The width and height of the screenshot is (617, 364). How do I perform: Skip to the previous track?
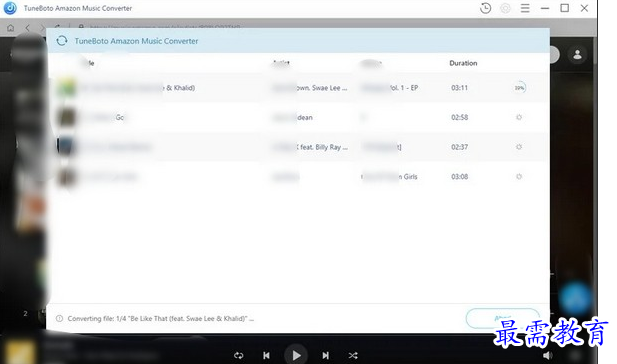[x=266, y=355]
